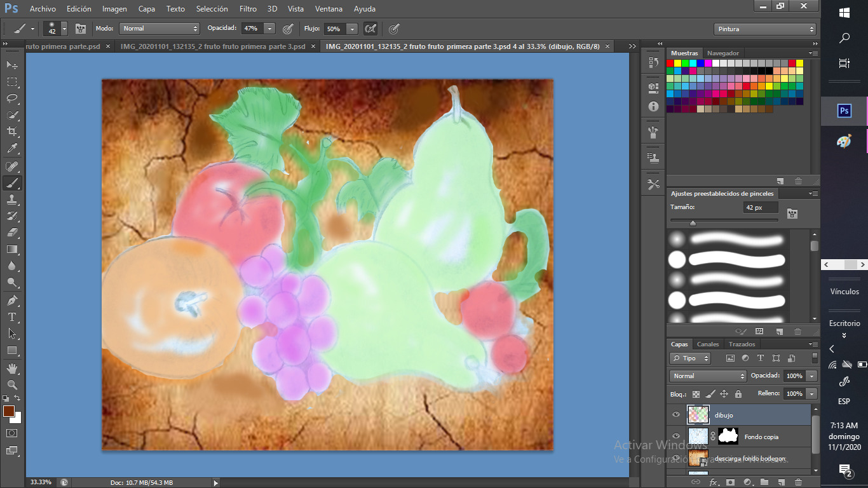Open the layer Opacidad dropdown arrow
Image resolution: width=868 pixels, height=488 pixels.
click(x=811, y=376)
